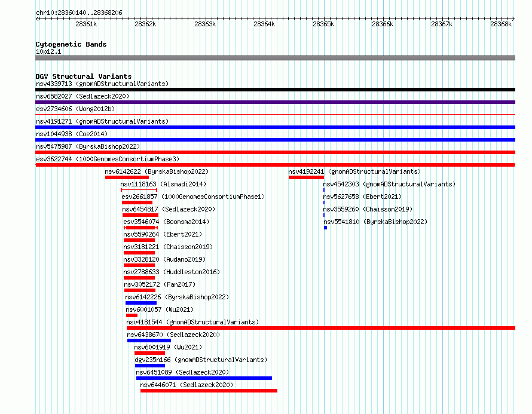The image size is (532, 414).
Task: Click the esv2734606 Wong2012b label
Action: (x=75, y=109)
